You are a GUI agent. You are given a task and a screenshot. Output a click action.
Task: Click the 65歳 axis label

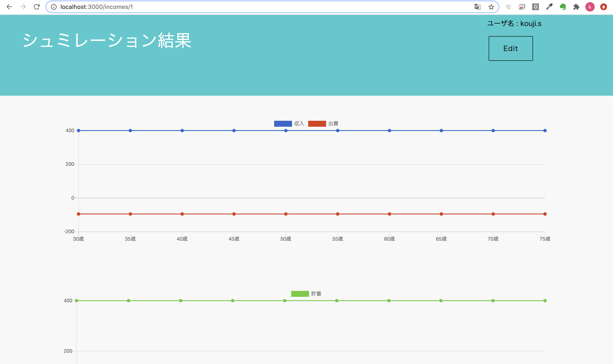(x=441, y=239)
